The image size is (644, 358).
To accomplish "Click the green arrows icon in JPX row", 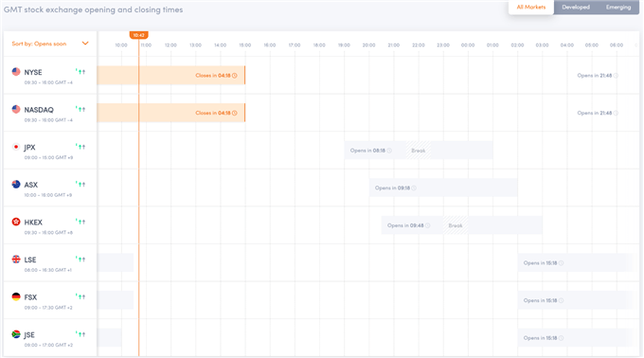I will (80, 146).
